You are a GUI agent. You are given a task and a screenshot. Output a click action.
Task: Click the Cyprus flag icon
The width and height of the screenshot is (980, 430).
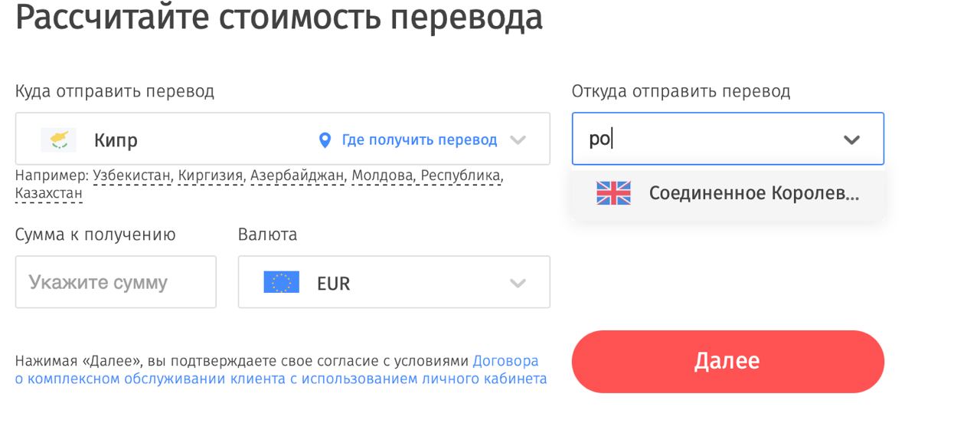[58, 140]
